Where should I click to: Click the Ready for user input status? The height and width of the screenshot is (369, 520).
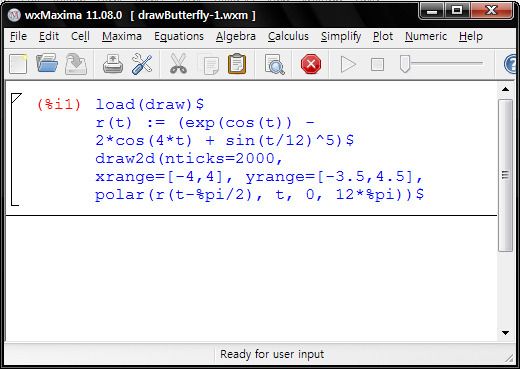pyautogui.click(x=272, y=354)
